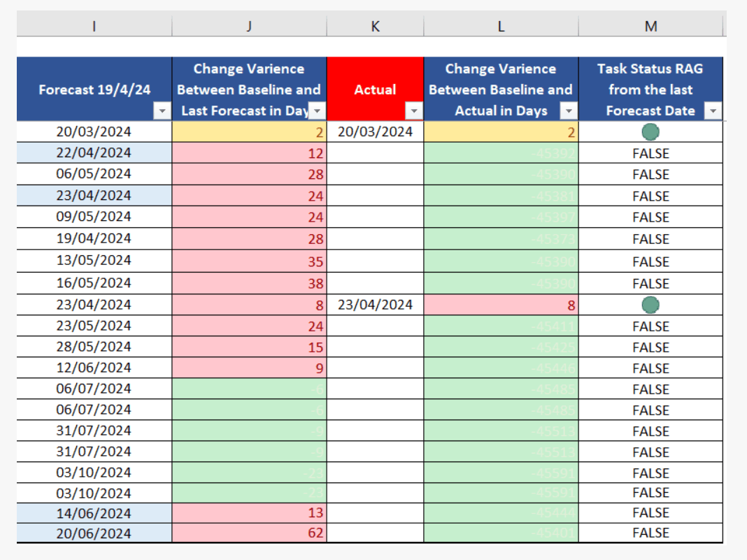The image size is (747, 560).
Task: Select the green cell showing -45392
Action: pyautogui.click(x=501, y=153)
